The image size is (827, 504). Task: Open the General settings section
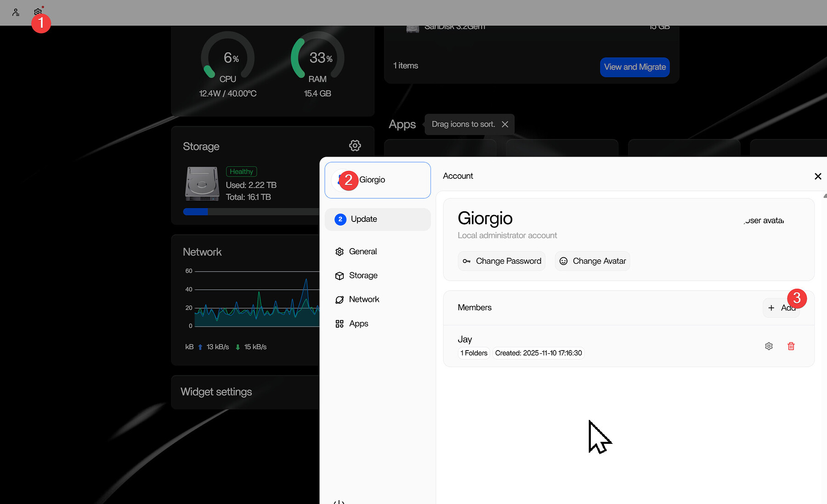click(363, 251)
